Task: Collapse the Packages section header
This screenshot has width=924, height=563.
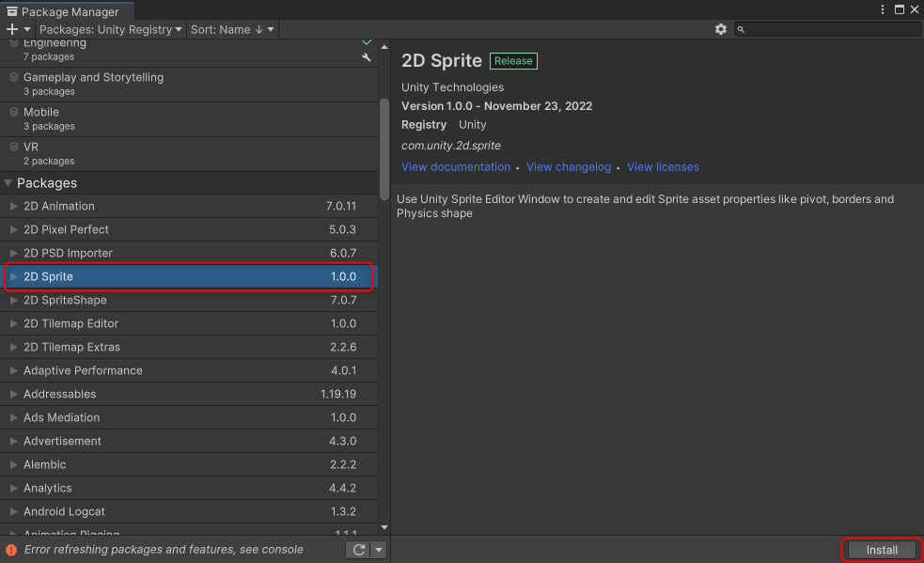Action: [9, 182]
